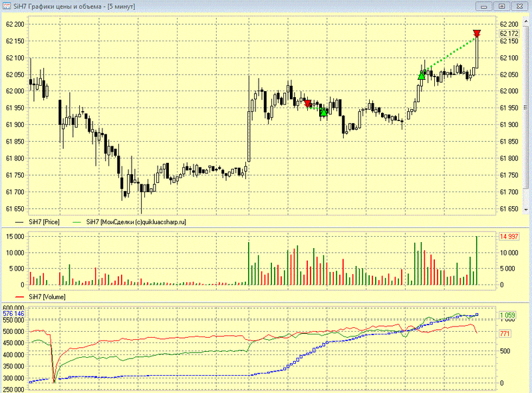Click the green dotted trade line to 62 172

[450, 55]
